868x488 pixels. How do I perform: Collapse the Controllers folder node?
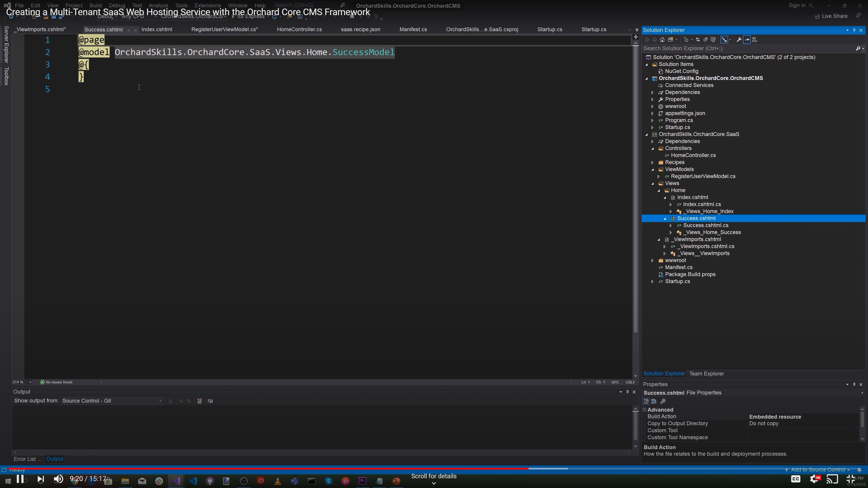653,148
